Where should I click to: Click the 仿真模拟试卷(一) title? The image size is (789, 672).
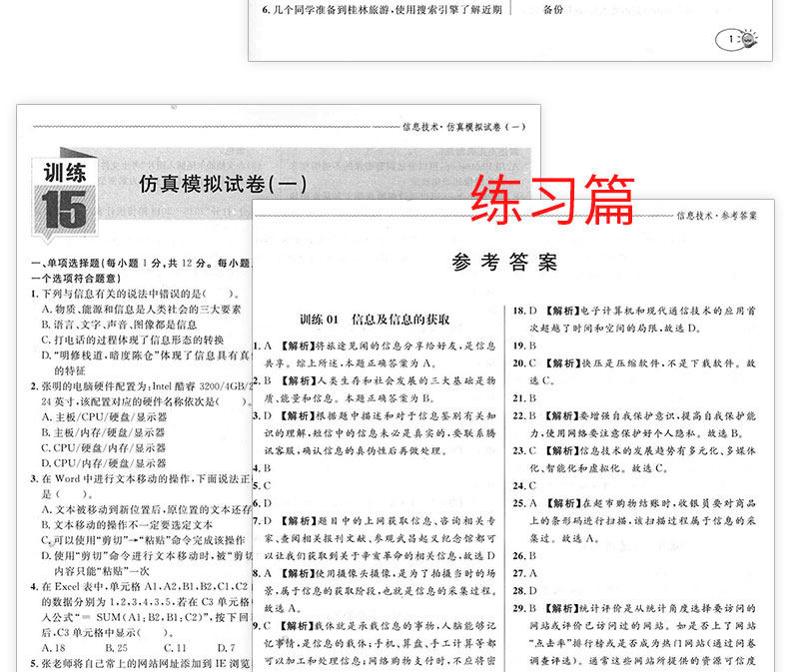(223, 184)
